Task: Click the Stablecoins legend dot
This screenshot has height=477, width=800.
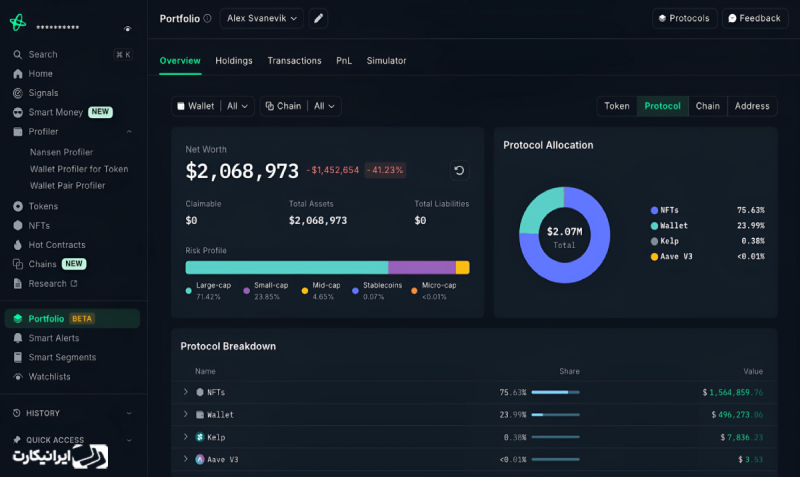Action: 355,291
